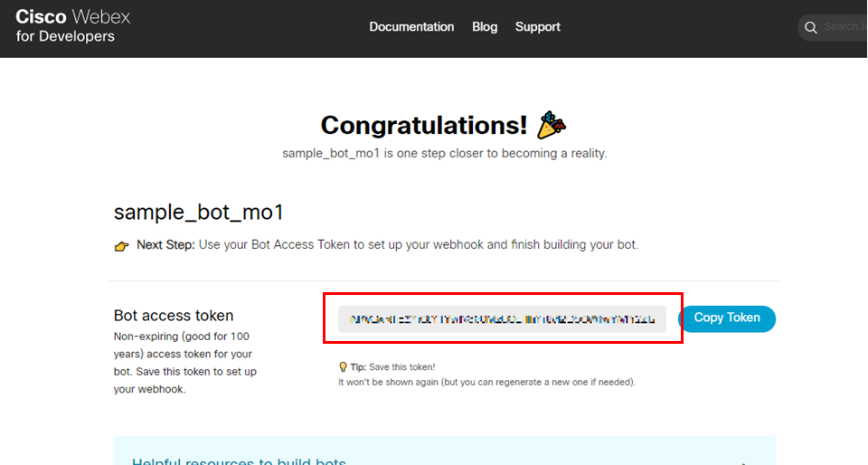The height and width of the screenshot is (465, 868).
Task: Go to the Blog page
Action: 485,27
